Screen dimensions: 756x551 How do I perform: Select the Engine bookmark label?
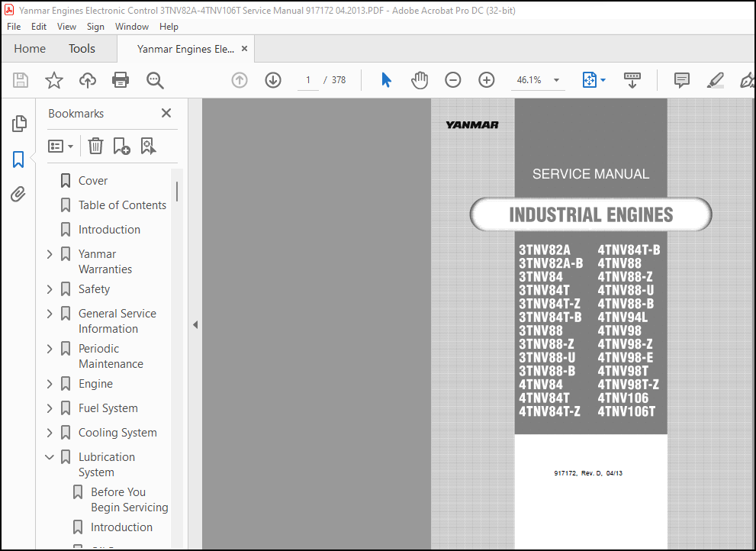click(95, 384)
